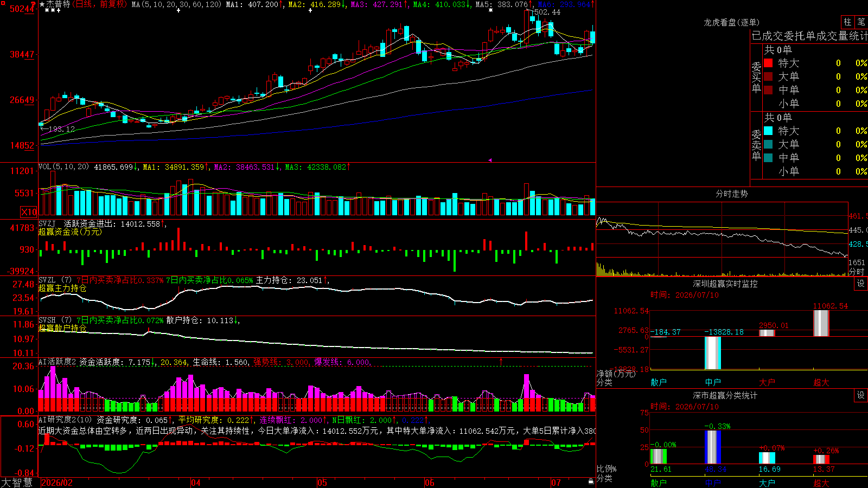Click the small red square icon in the top-left corner
868x488 pixels.
(x=3, y=3)
